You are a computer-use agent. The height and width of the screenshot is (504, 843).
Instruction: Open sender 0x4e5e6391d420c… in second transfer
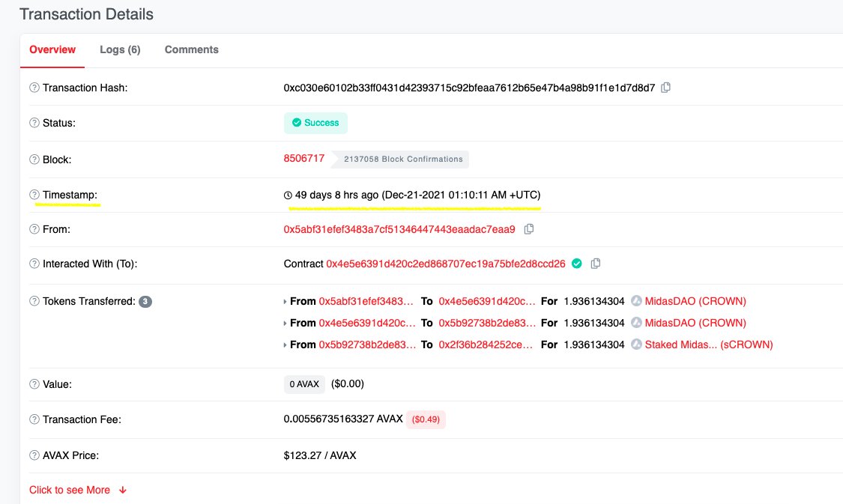pos(367,323)
